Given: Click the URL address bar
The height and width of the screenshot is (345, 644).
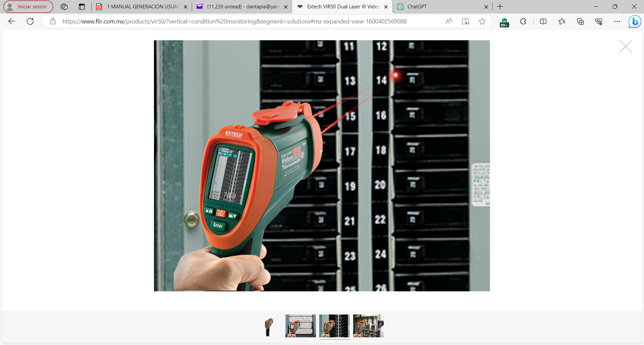Looking at the screenshot, I should pyautogui.click(x=235, y=21).
